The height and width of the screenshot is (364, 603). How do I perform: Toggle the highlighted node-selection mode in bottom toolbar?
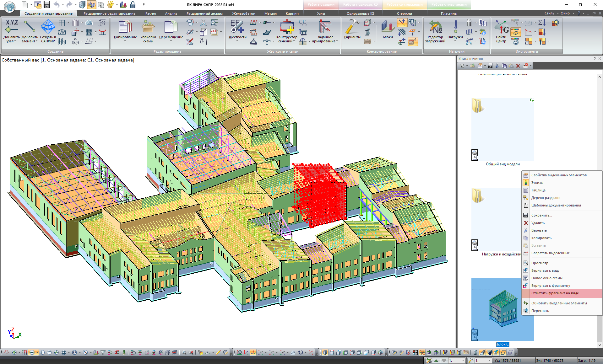click(x=32, y=352)
